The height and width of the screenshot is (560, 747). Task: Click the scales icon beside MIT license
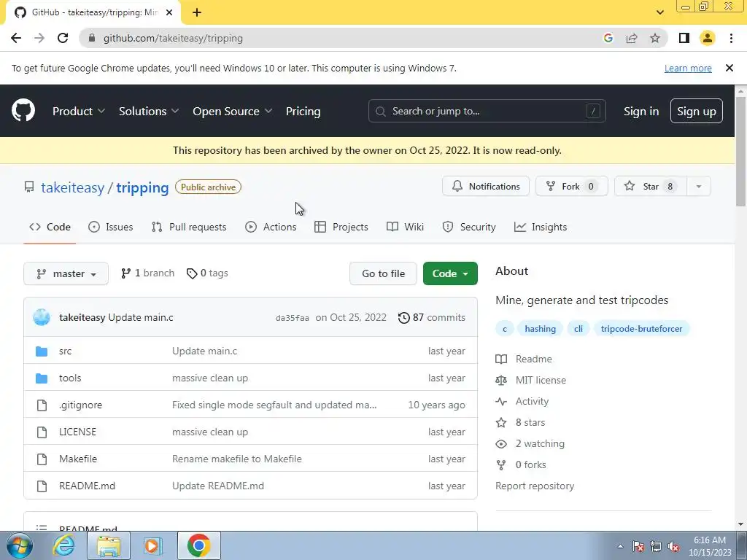(x=501, y=381)
